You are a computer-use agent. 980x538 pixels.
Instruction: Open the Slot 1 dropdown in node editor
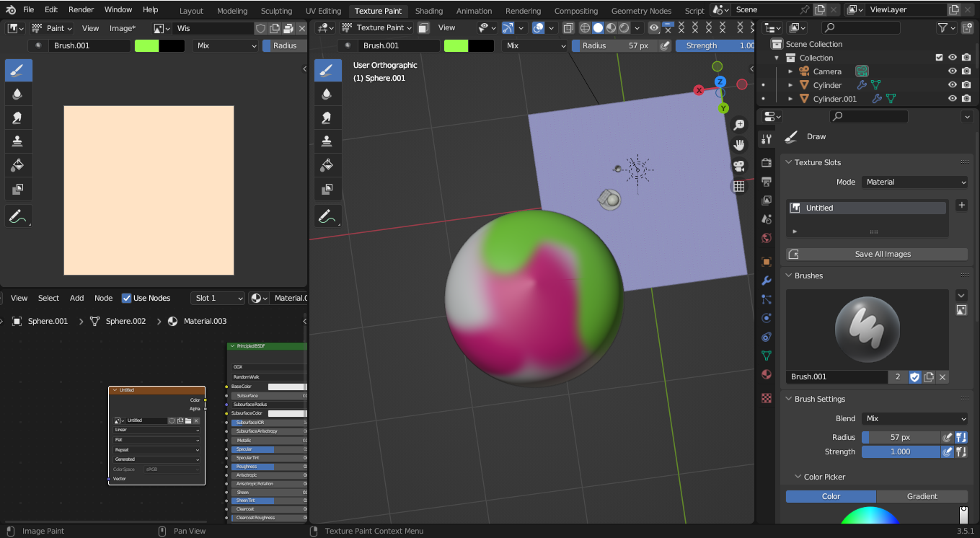click(218, 298)
